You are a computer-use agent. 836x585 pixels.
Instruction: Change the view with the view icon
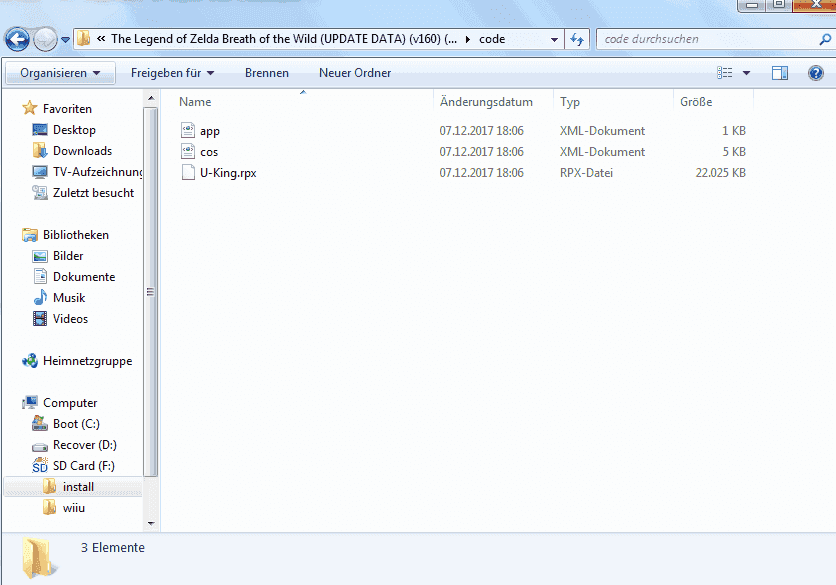tap(724, 73)
